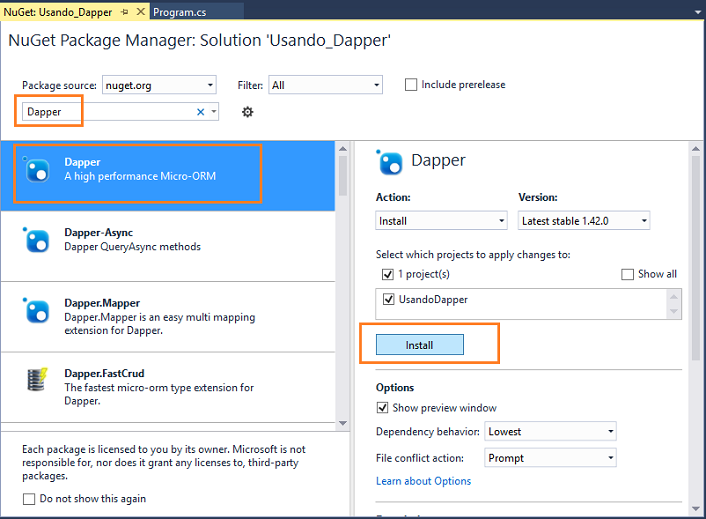Click the Install button

click(x=420, y=345)
